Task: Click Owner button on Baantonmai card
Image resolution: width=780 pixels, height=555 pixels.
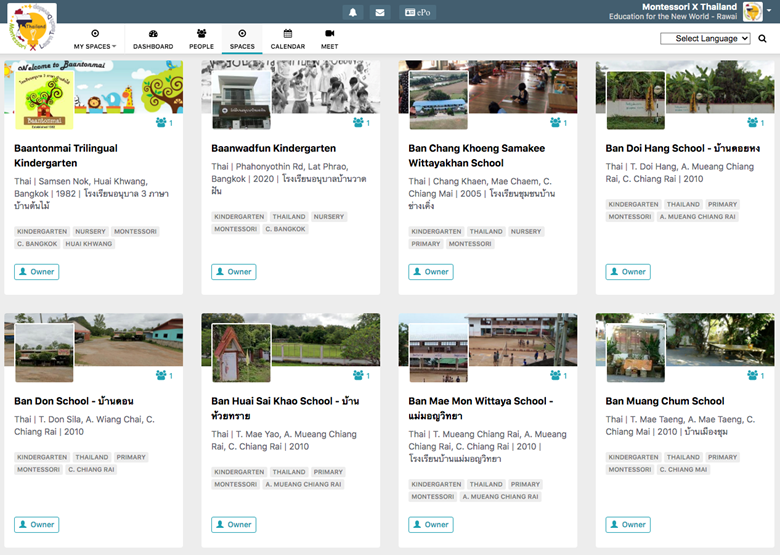Action: click(37, 272)
